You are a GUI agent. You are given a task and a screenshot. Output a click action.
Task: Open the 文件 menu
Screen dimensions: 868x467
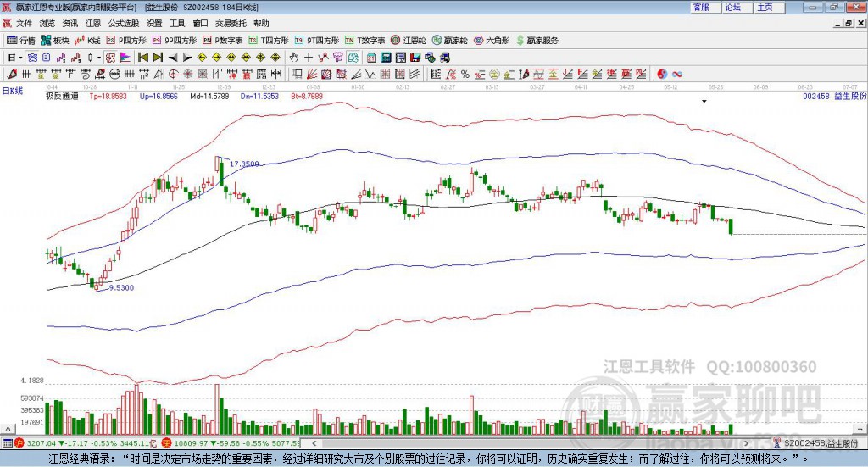pyautogui.click(x=24, y=23)
